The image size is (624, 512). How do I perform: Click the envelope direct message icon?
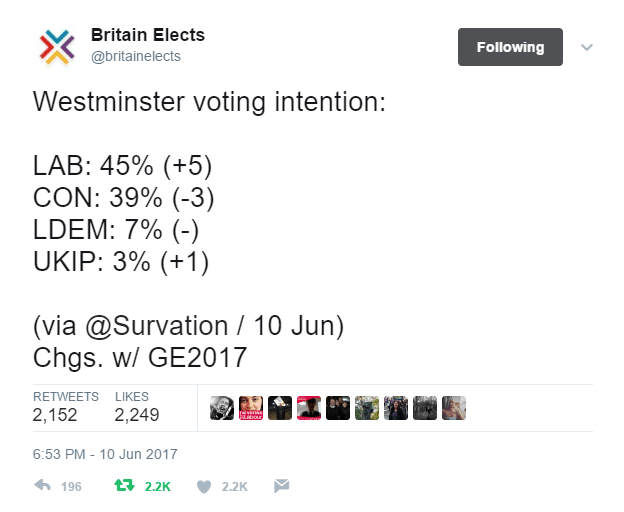click(x=281, y=486)
